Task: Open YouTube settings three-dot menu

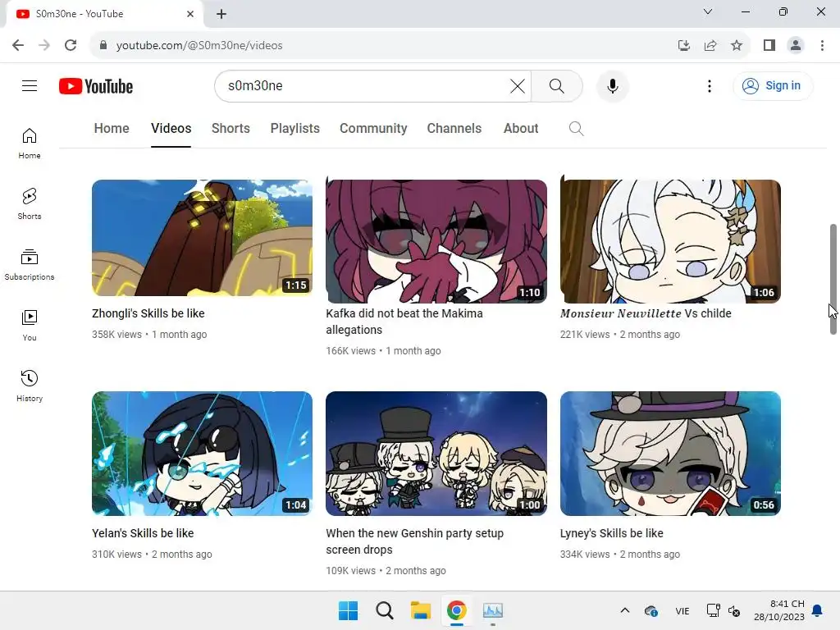Action: pyautogui.click(x=710, y=85)
